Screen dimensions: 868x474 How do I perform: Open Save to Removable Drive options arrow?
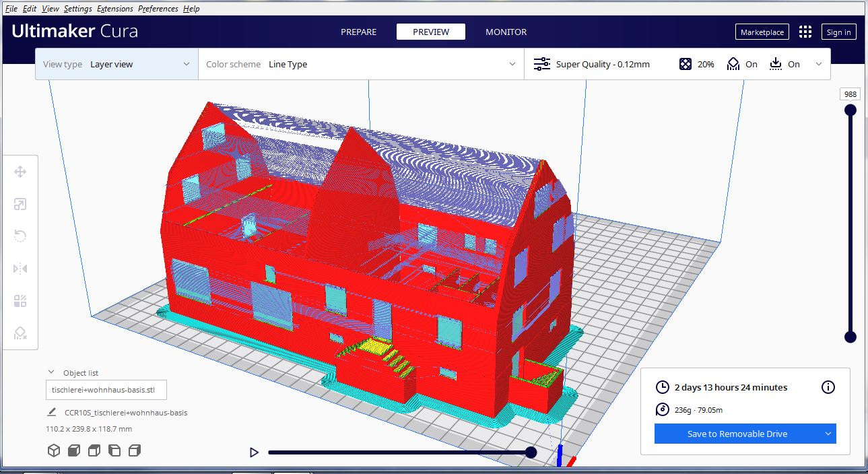(x=828, y=434)
